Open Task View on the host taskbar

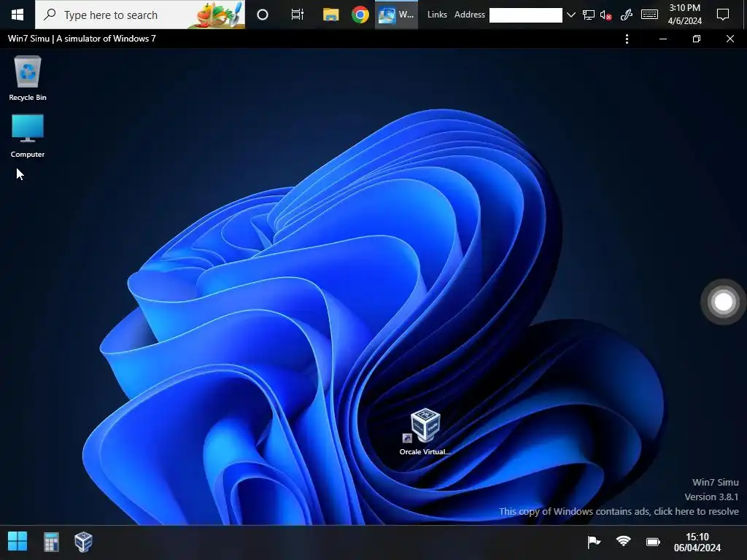[298, 15]
